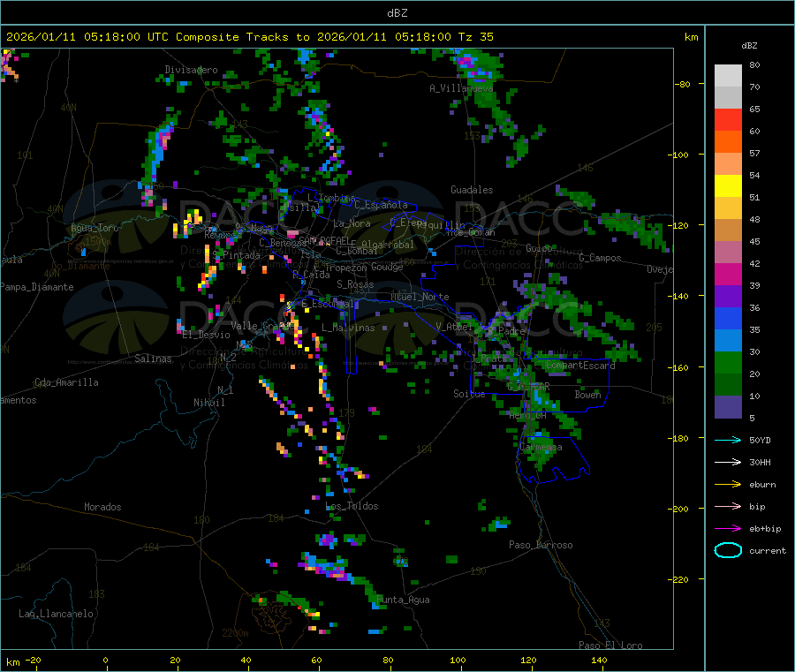Click the La_Nora place label
Viewport: 795px width, 672px height.
[x=352, y=223]
